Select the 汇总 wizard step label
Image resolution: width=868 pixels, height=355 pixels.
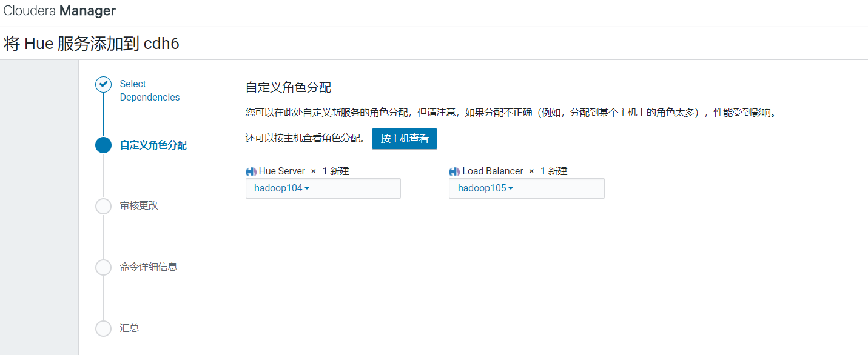tap(129, 328)
